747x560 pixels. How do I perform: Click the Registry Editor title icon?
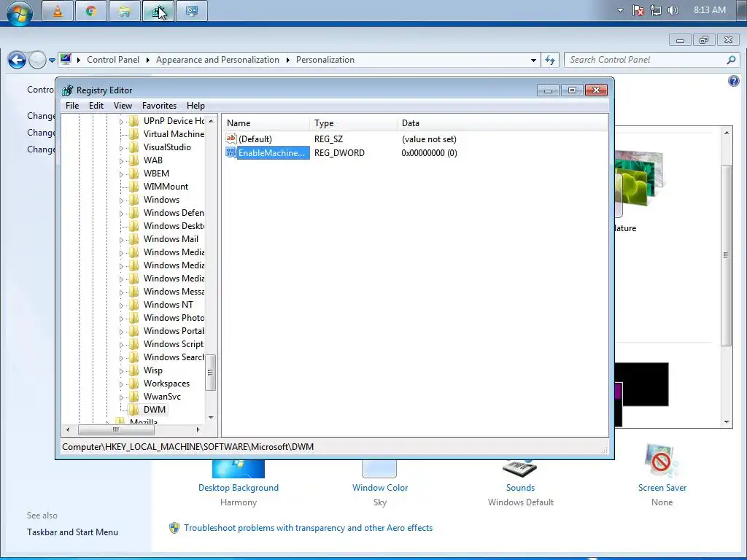point(68,90)
